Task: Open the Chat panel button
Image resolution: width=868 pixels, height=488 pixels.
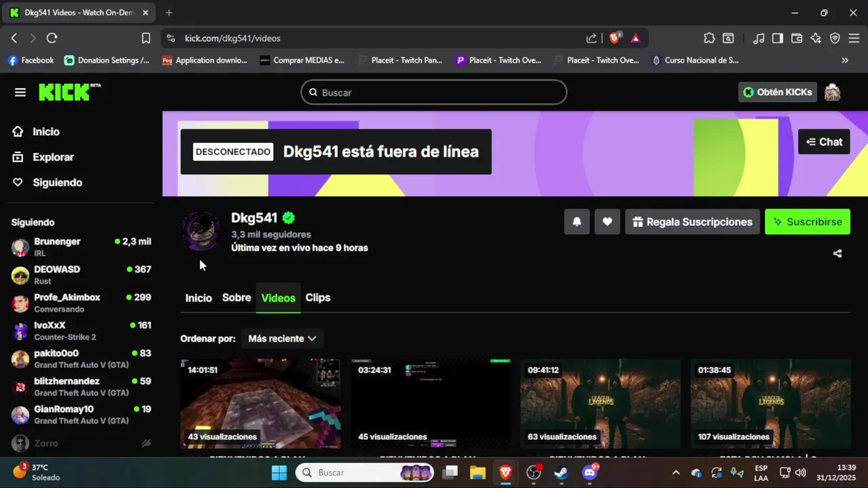Action: [x=824, y=142]
